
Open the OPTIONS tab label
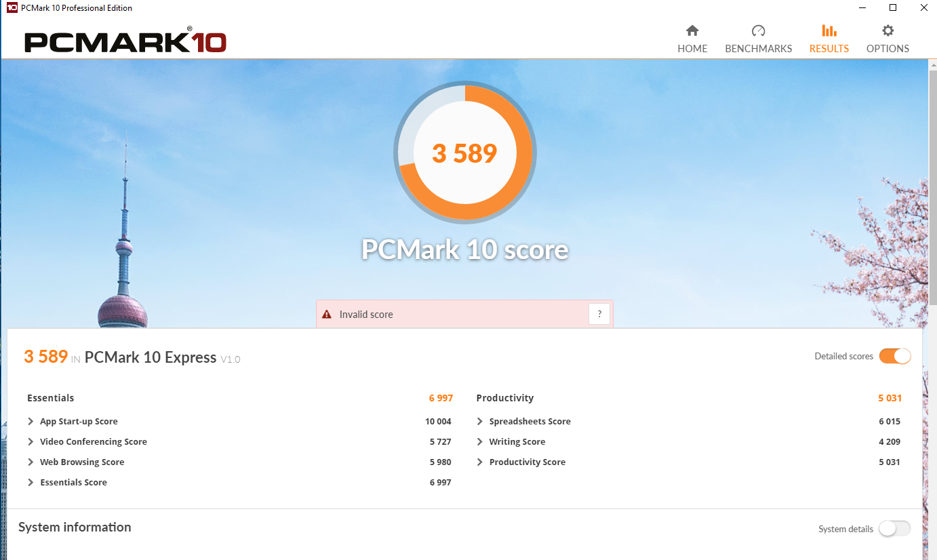click(888, 49)
